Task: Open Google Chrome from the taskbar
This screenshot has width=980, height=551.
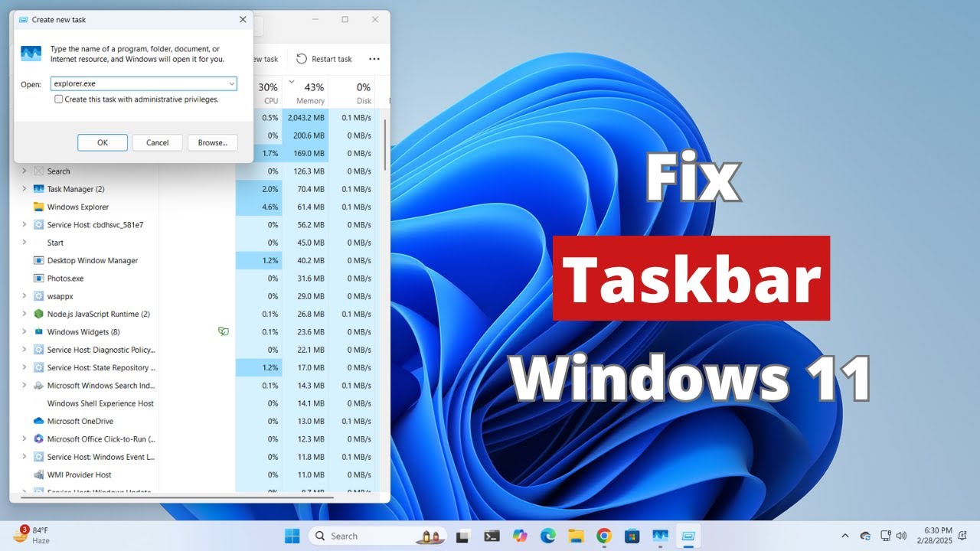Action: pos(604,536)
